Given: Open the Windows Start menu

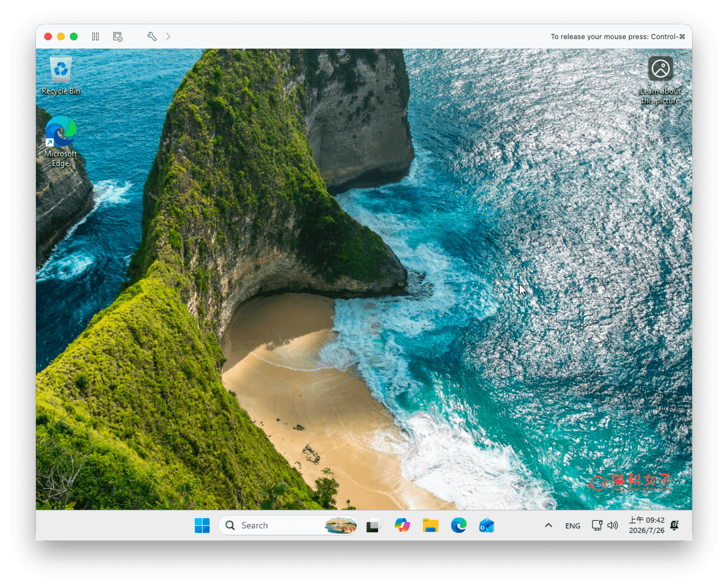Looking at the screenshot, I should [202, 525].
